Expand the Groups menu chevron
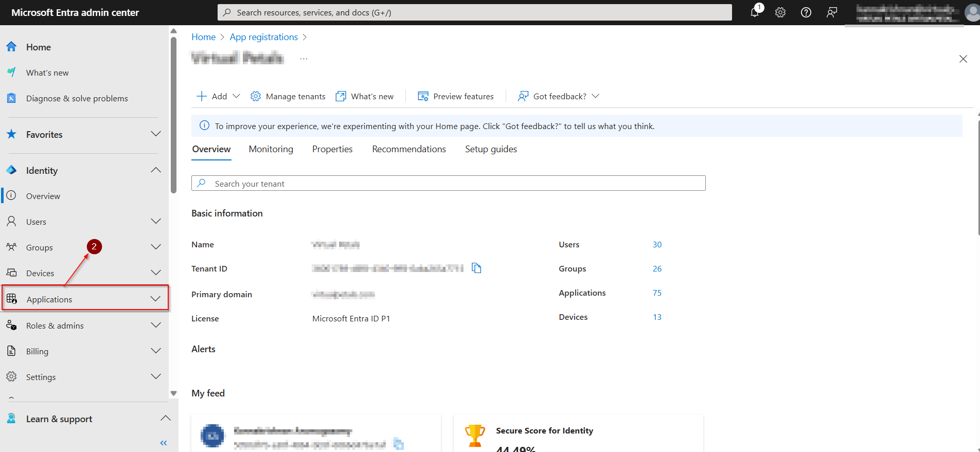The width and height of the screenshot is (980, 452). click(156, 247)
